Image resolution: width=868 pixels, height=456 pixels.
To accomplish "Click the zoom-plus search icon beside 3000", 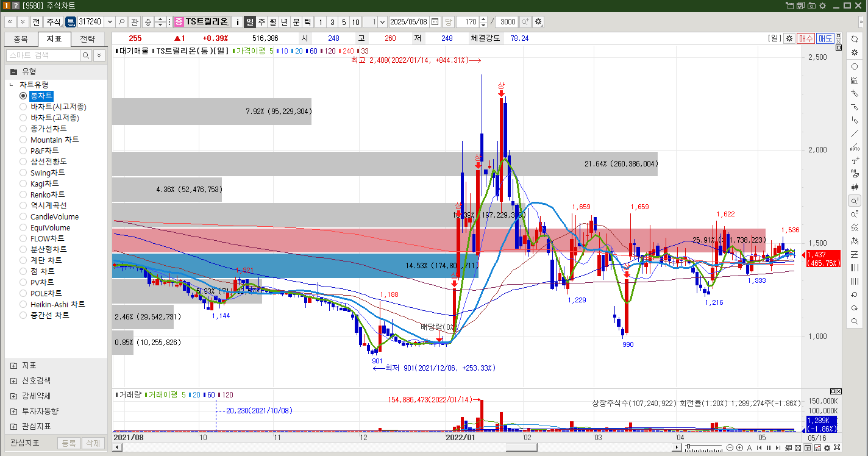I will [525, 21].
